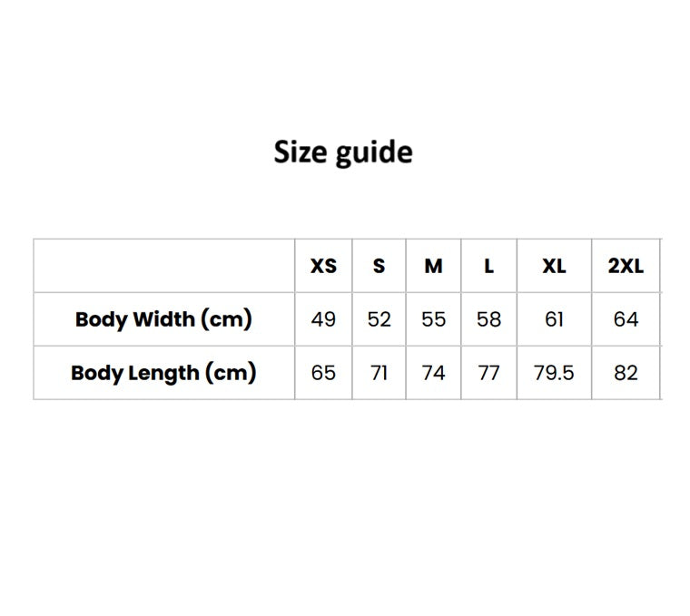Viewport: 690px width, 616px height.
Task: Select the XL size column header
Action: [x=554, y=266]
